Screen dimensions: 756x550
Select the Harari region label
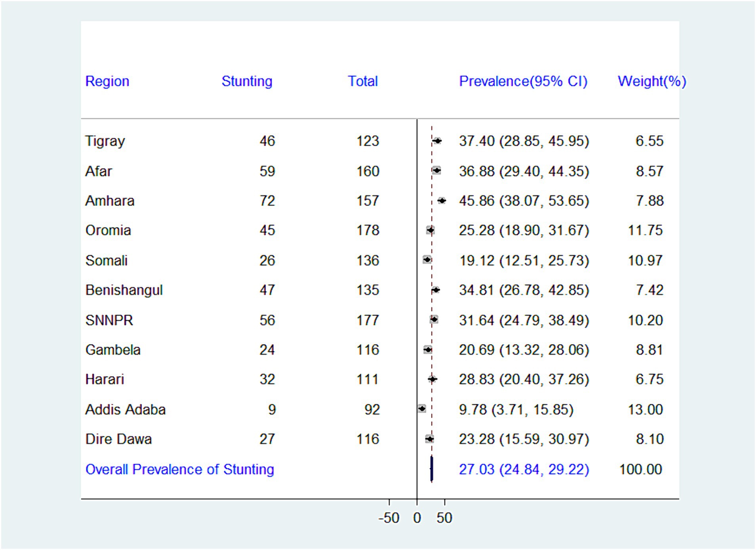(105, 379)
